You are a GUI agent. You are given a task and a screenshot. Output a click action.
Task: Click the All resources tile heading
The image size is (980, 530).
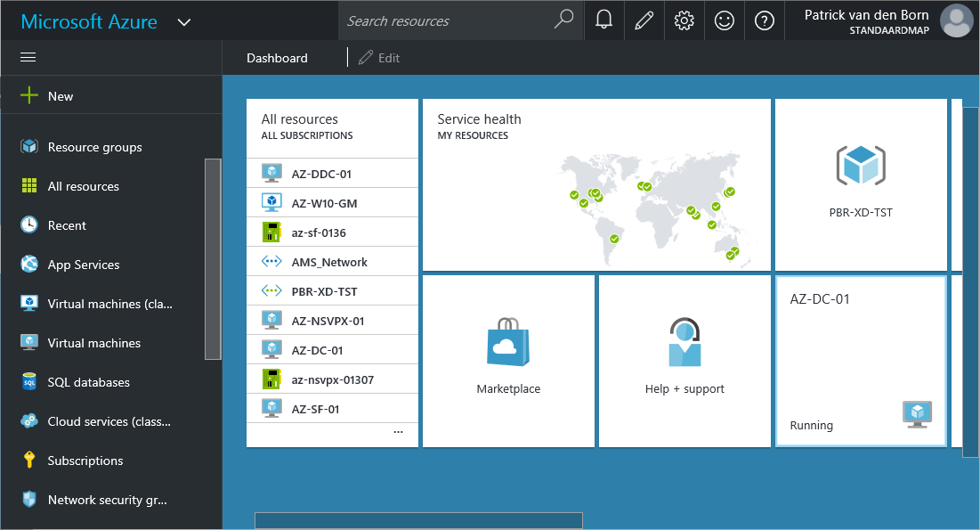(299, 118)
